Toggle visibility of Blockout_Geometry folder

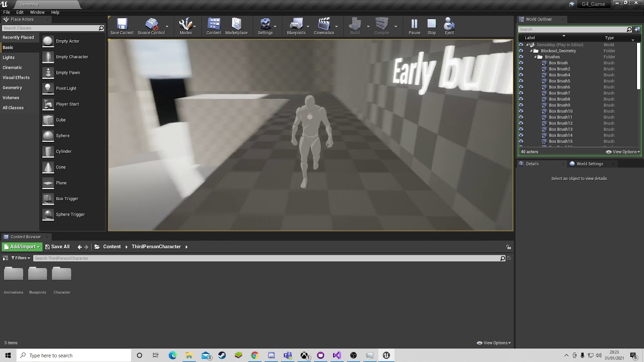coord(521,51)
